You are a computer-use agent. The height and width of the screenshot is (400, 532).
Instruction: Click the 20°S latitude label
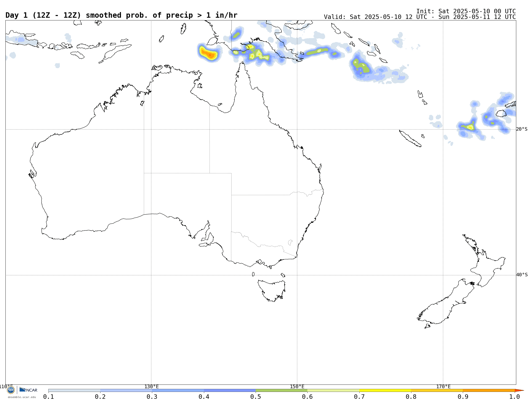point(522,129)
